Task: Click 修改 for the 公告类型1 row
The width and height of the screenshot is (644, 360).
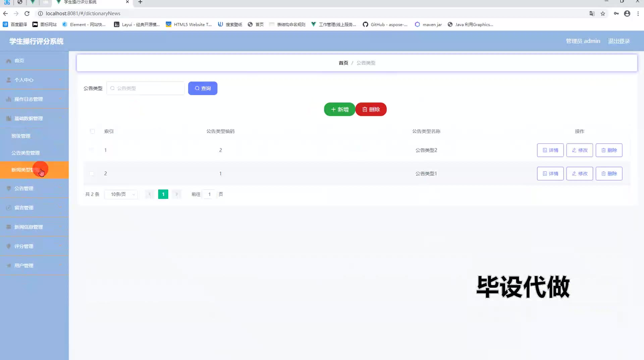Action: point(580,174)
